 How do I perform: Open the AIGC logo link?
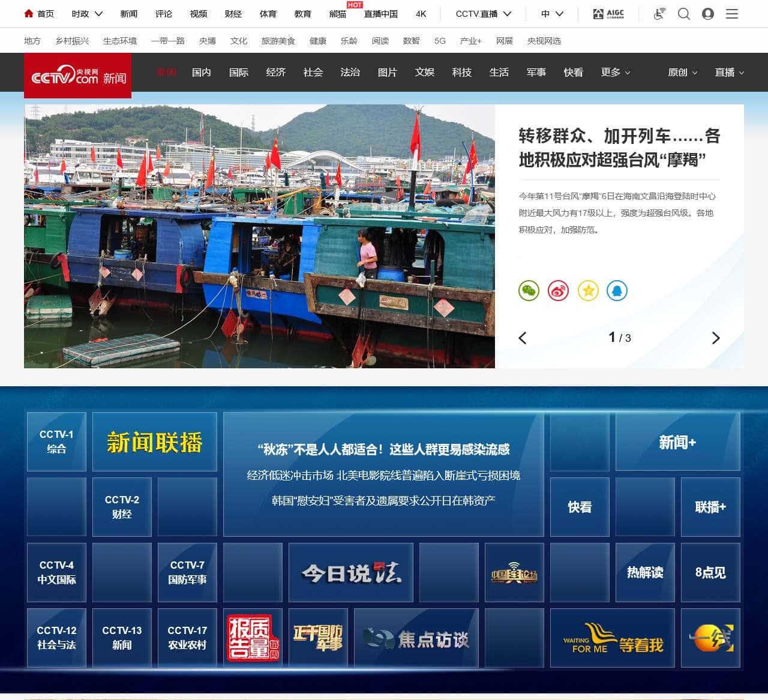click(x=608, y=14)
